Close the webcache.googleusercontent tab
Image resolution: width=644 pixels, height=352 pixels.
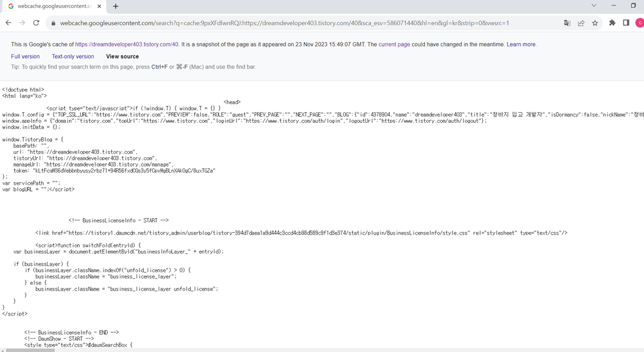tap(99, 6)
